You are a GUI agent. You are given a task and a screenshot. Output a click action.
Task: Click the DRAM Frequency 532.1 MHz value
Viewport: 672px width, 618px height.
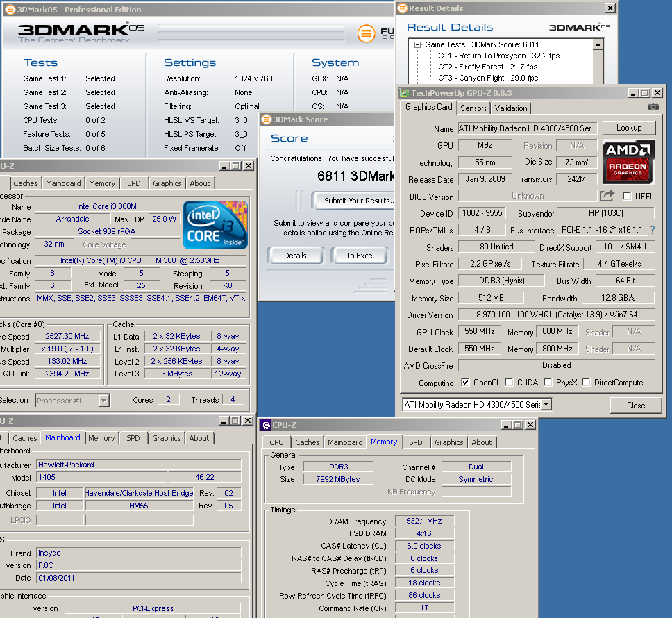click(x=424, y=521)
